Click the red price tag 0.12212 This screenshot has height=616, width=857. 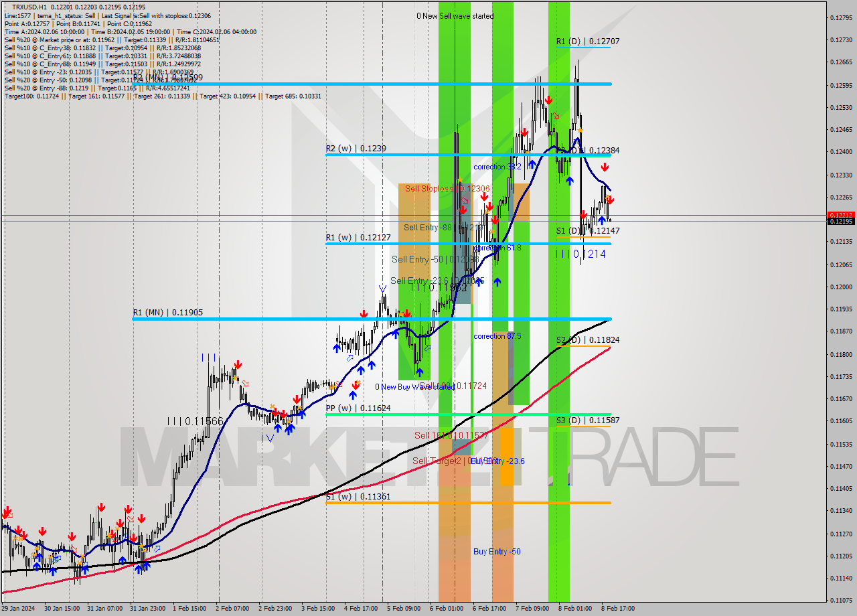(841, 215)
